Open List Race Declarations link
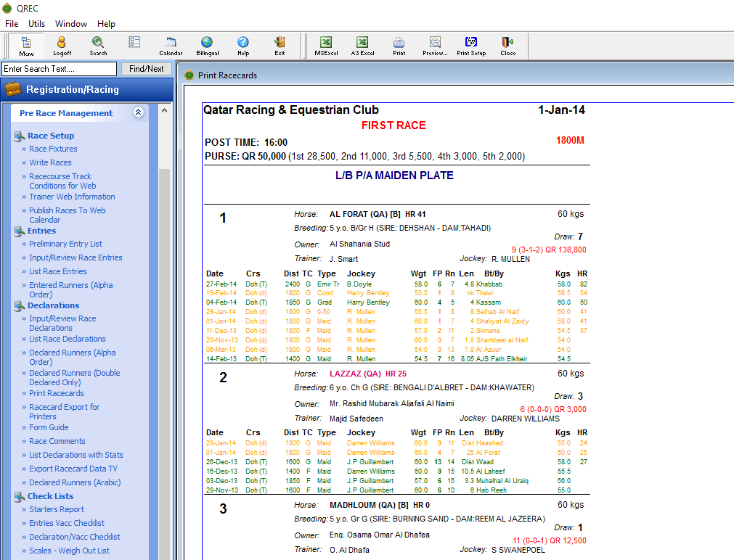This screenshot has height=560, width=734. coord(68,339)
